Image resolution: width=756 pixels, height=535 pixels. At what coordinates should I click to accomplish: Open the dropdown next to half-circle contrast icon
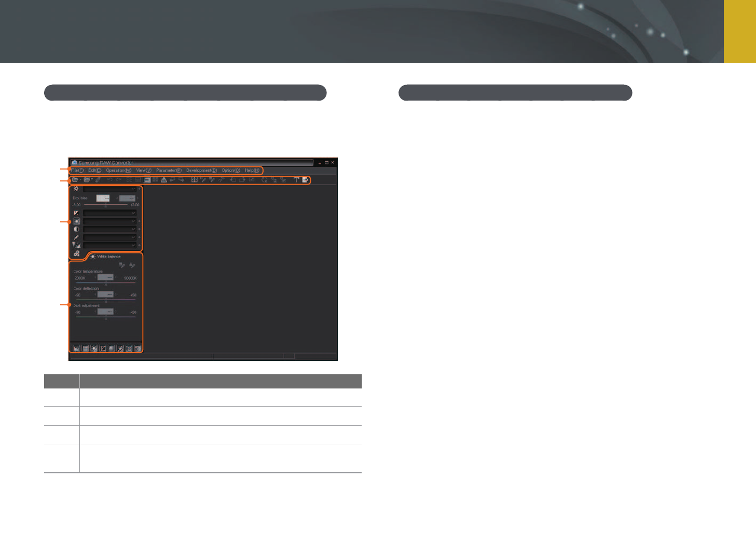109,229
